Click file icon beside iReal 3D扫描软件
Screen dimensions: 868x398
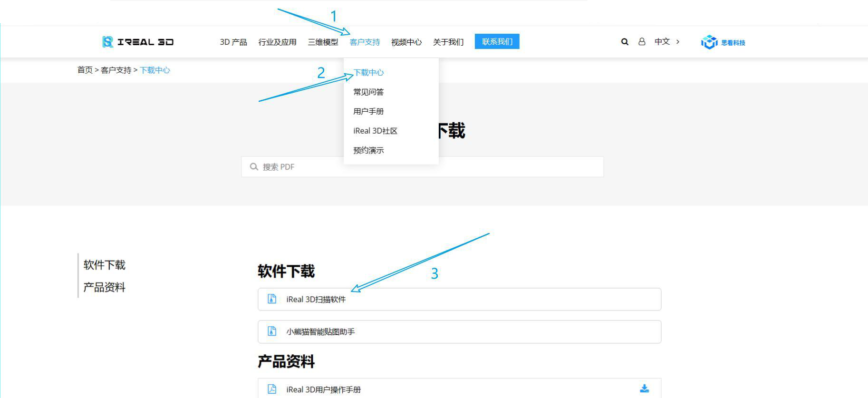(272, 299)
